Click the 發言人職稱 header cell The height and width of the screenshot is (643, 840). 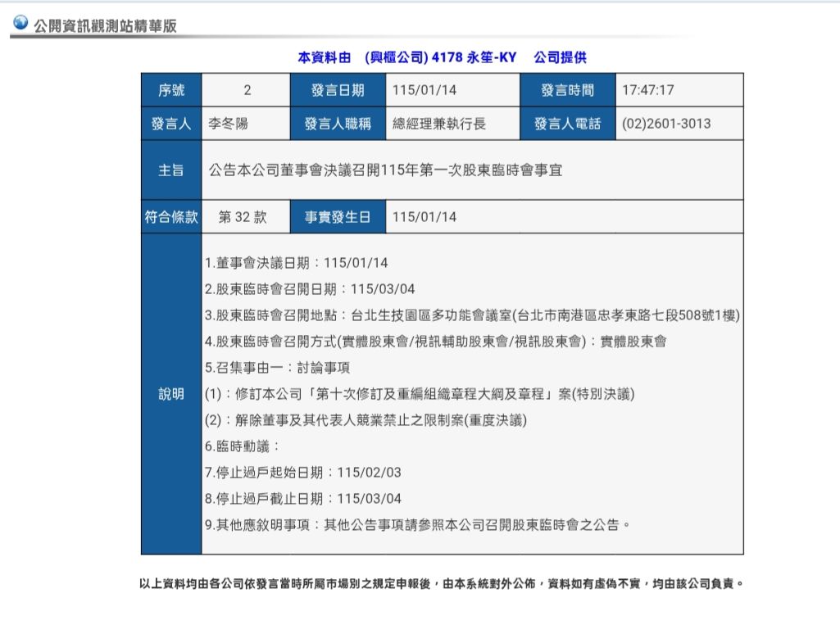(338, 124)
